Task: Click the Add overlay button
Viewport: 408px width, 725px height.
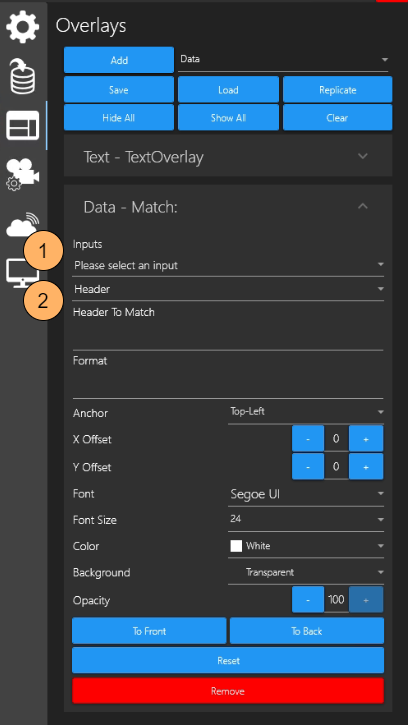Action: (119, 60)
